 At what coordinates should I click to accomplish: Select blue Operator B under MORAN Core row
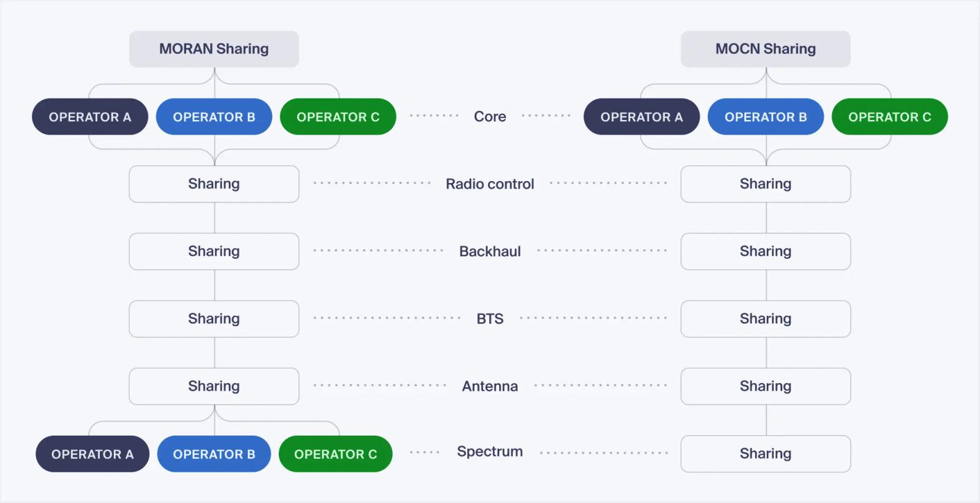click(x=214, y=117)
